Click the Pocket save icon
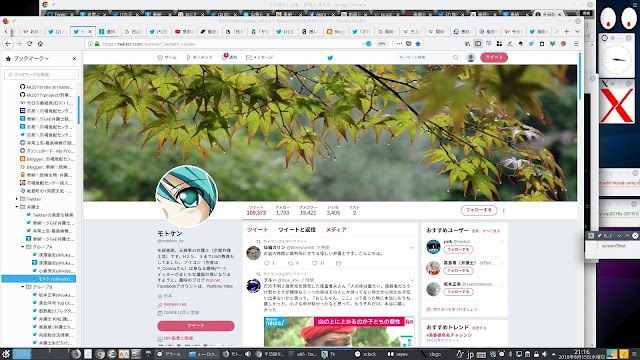640x360 pixels. pyautogui.click(x=409, y=44)
